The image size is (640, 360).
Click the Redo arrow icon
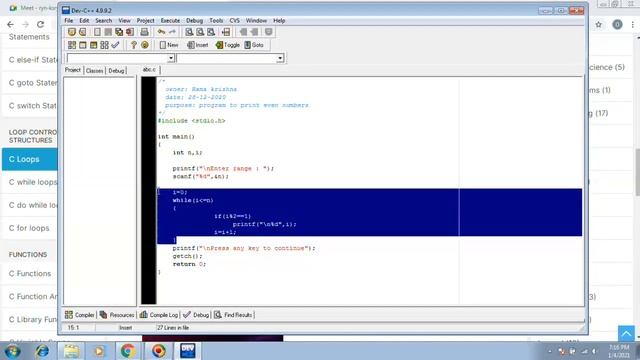tap(172, 32)
